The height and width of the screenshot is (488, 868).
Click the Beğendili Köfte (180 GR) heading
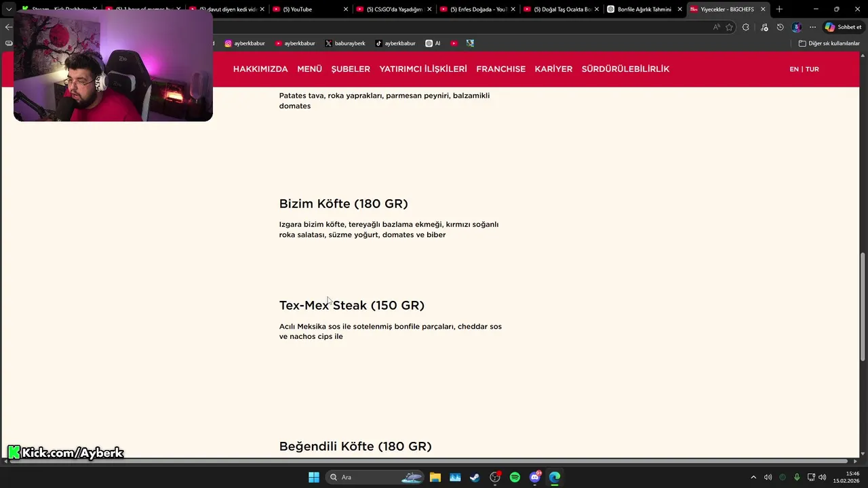[355, 446]
